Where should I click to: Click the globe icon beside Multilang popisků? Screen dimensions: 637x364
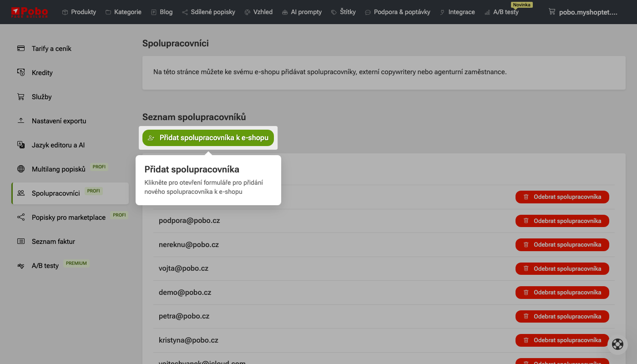point(21,169)
